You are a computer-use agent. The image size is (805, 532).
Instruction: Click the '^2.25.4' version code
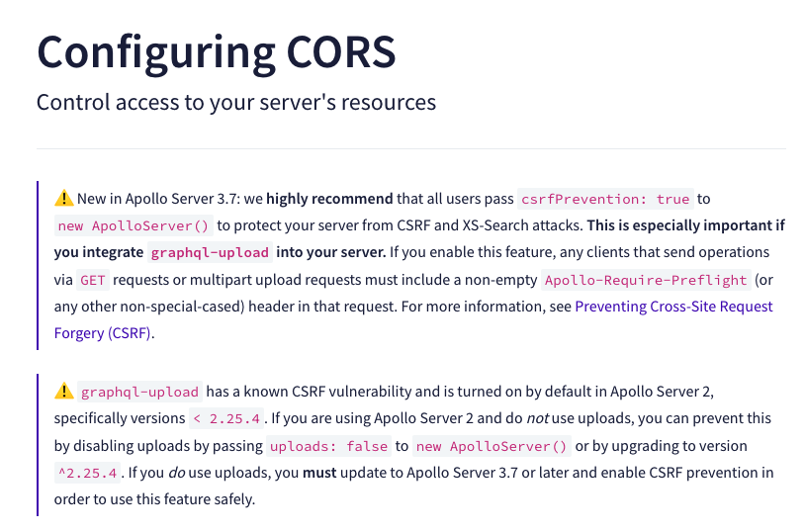tap(87, 473)
